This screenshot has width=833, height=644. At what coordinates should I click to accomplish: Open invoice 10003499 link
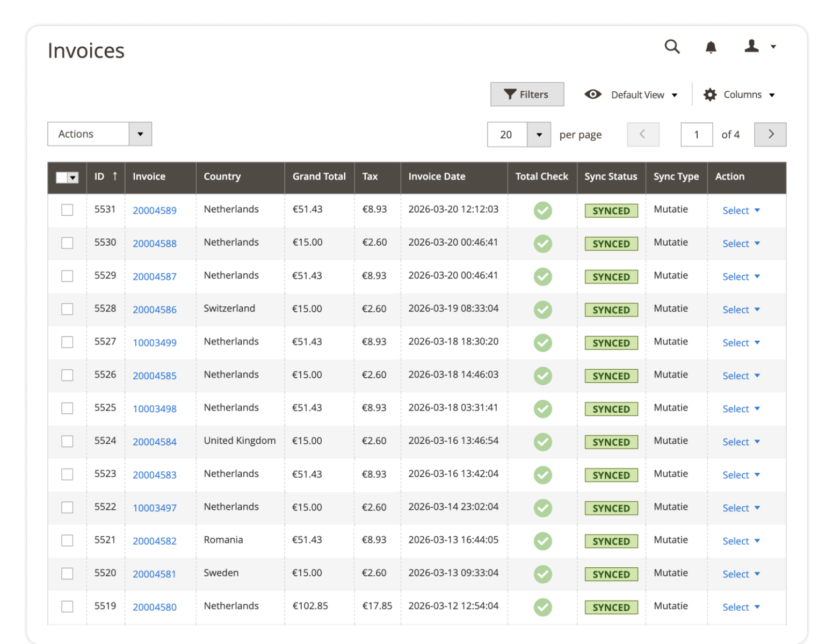point(154,342)
